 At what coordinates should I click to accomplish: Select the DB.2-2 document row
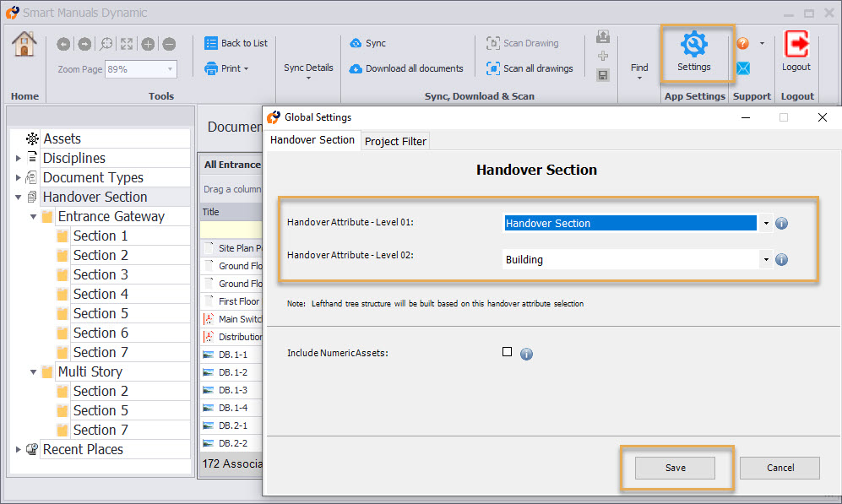coord(231,443)
